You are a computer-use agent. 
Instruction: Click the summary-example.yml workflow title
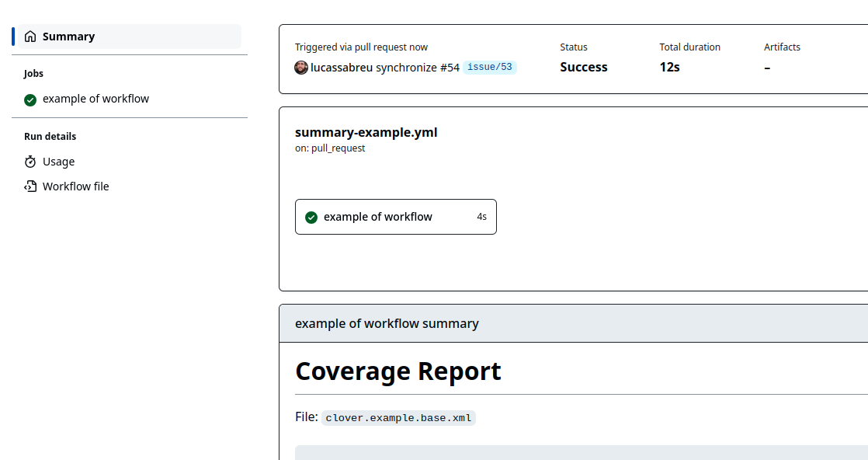point(366,132)
